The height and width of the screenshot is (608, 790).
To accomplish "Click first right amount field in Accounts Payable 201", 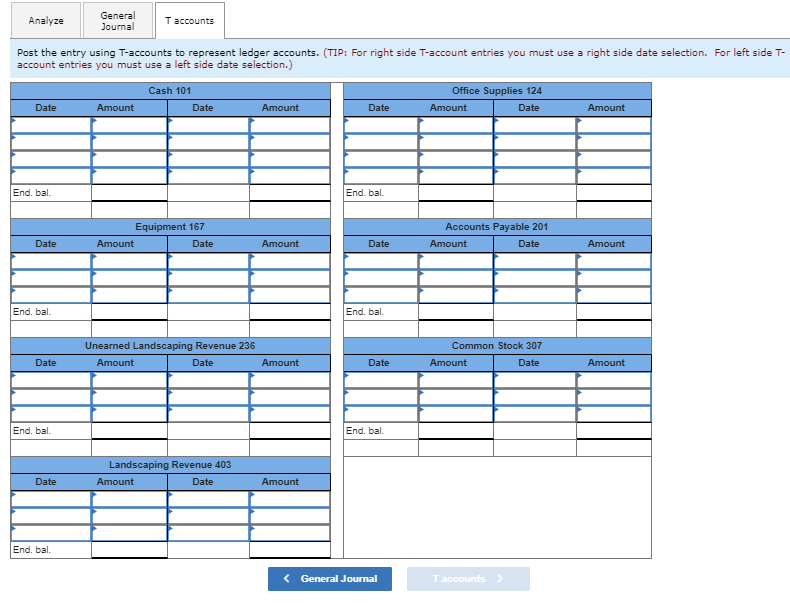I will (614, 261).
